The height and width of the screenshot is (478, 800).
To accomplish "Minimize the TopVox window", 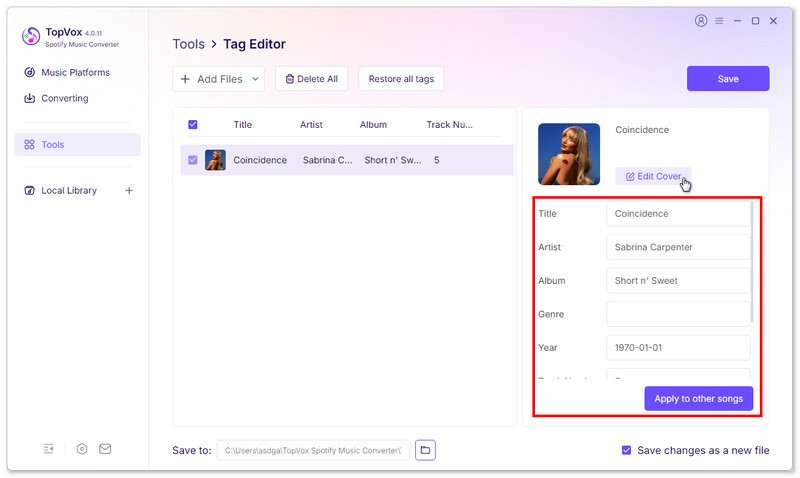I will coord(737,21).
